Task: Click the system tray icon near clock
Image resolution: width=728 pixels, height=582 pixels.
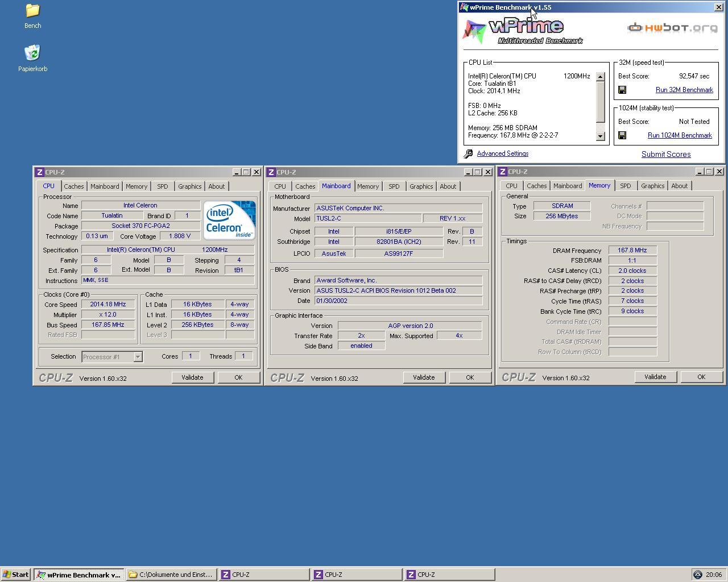Action: 698,575
